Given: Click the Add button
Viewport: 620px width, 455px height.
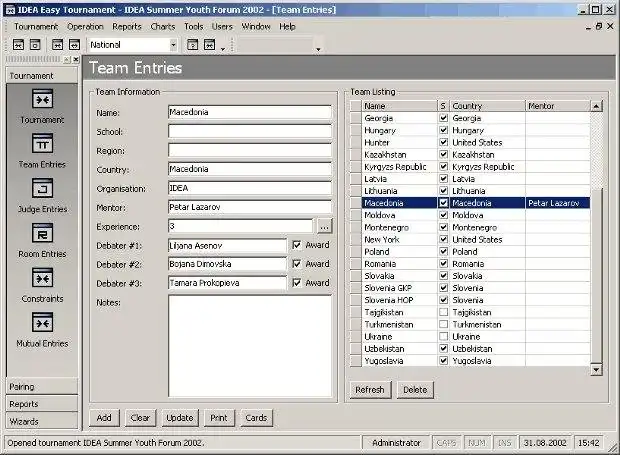Looking at the screenshot, I should (x=104, y=418).
